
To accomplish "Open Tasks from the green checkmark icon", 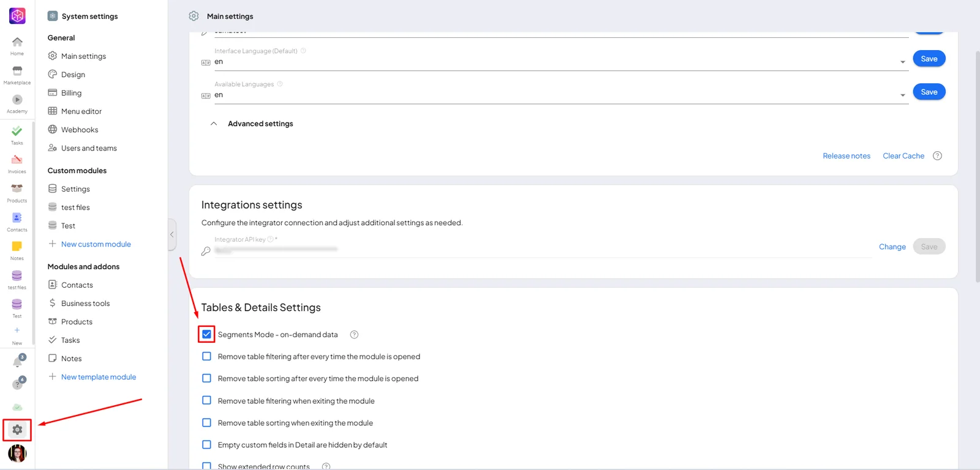I will [x=17, y=131].
